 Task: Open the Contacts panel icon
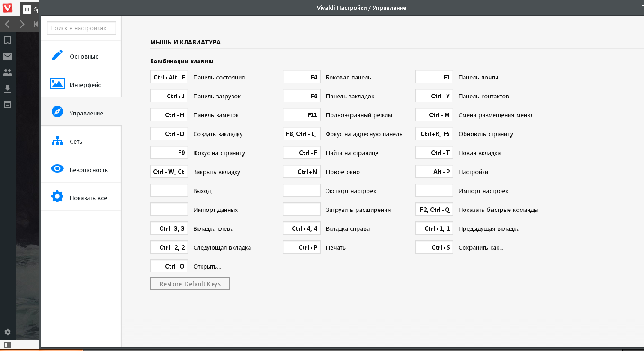tap(8, 72)
